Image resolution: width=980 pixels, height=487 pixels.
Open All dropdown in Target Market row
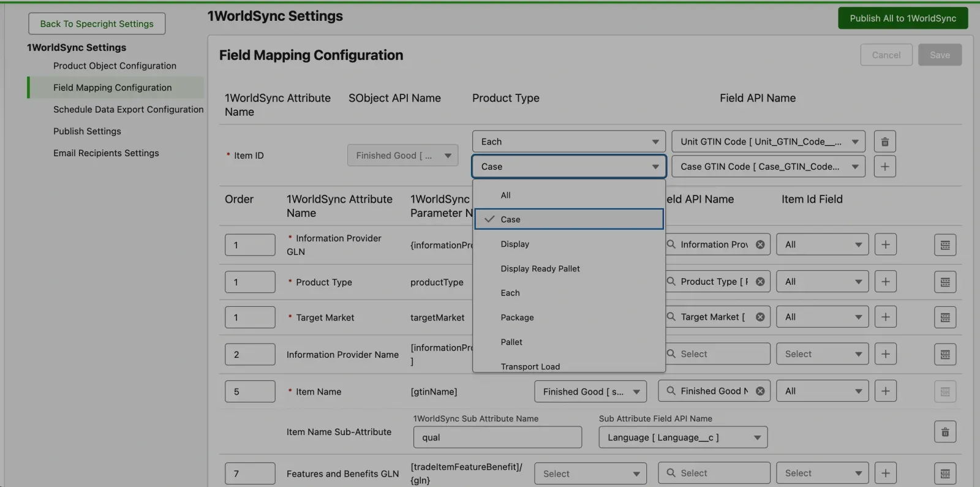(823, 317)
